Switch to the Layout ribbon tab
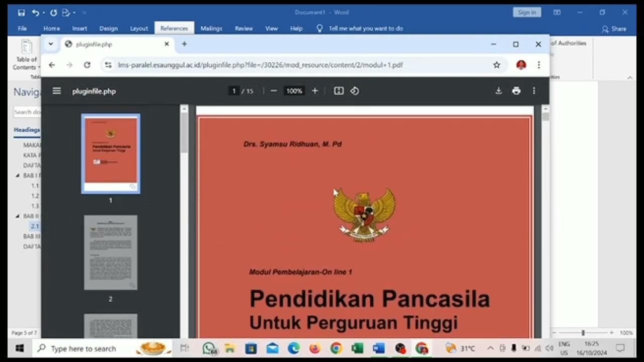644x362 pixels. [139, 29]
